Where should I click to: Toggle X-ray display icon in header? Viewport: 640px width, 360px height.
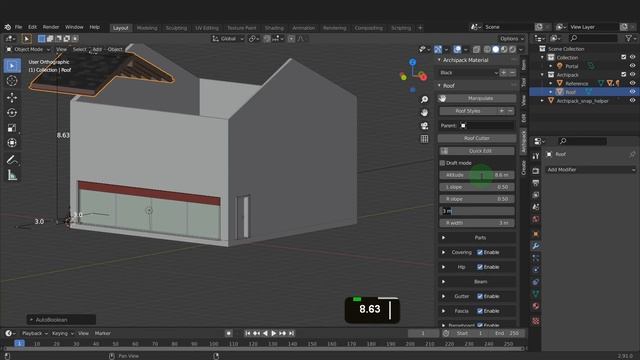tap(476, 49)
